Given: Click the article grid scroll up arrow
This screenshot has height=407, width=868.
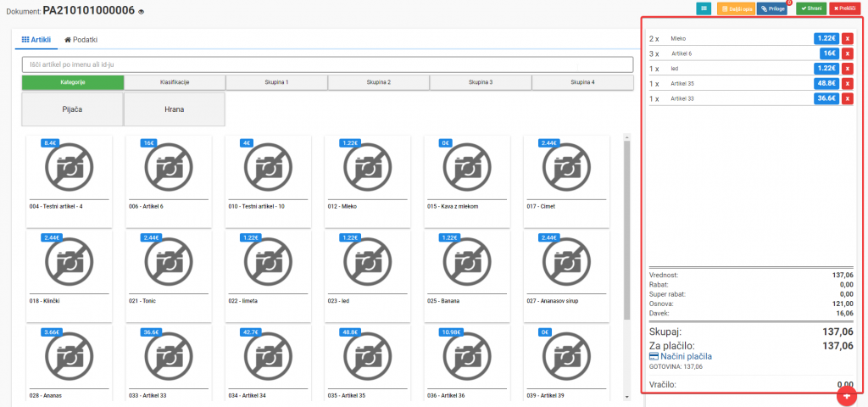Looking at the screenshot, I should (626, 137).
